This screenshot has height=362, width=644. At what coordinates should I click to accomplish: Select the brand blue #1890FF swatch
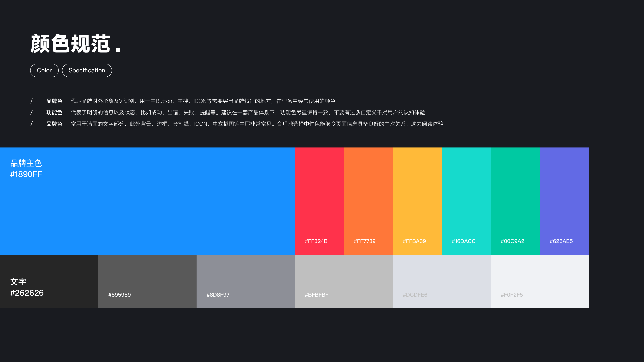[x=147, y=201]
